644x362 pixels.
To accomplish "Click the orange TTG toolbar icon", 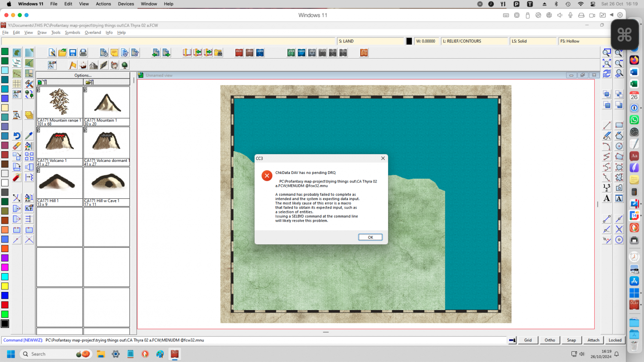I will pyautogui.click(x=364, y=52).
